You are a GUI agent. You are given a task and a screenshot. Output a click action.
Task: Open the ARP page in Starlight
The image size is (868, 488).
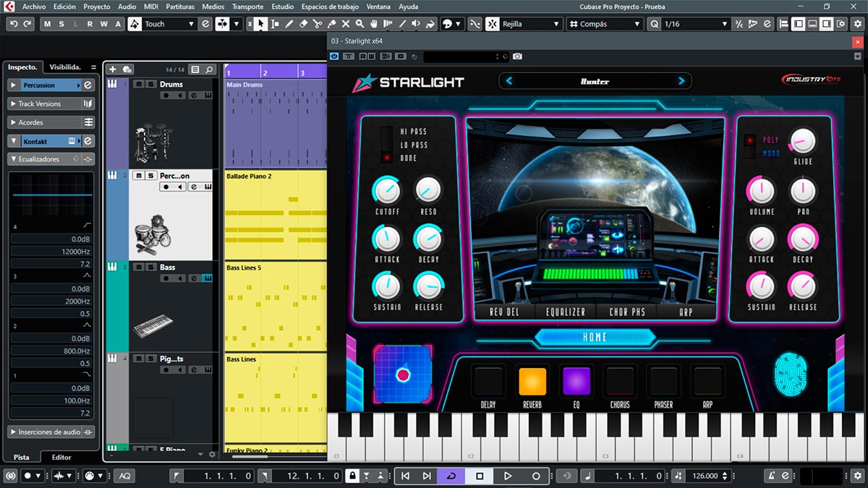point(686,312)
